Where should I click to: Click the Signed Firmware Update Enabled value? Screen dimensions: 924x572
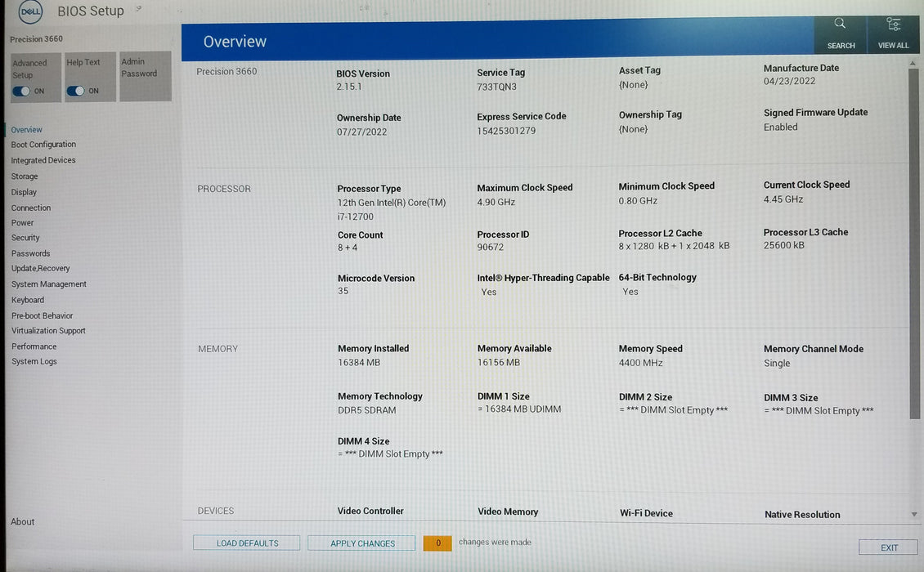[780, 127]
